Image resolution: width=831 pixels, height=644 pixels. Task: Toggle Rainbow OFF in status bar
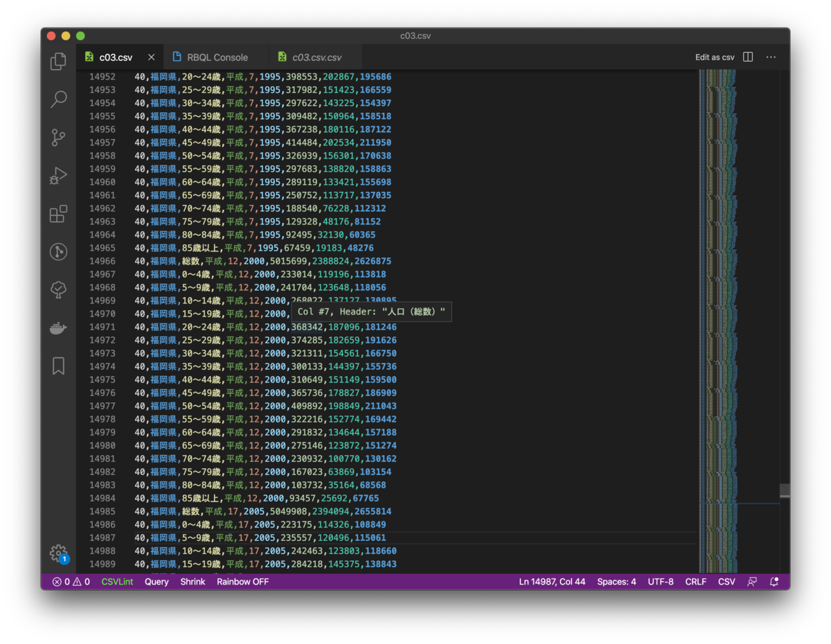click(x=242, y=582)
